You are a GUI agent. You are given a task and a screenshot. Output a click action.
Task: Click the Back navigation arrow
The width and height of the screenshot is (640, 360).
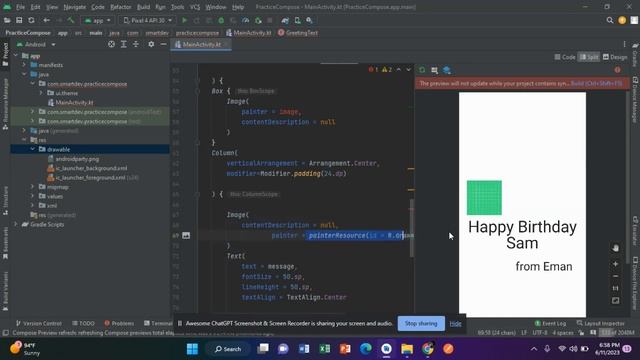(47, 20)
